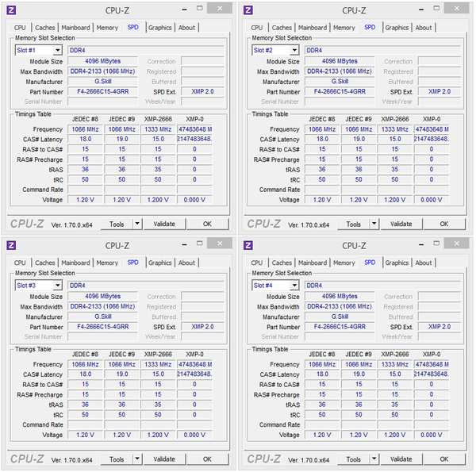Image resolution: width=476 pixels, height=472 pixels.
Task: Minimize the Slot #1 CPU-Z window
Action: tap(185, 9)
